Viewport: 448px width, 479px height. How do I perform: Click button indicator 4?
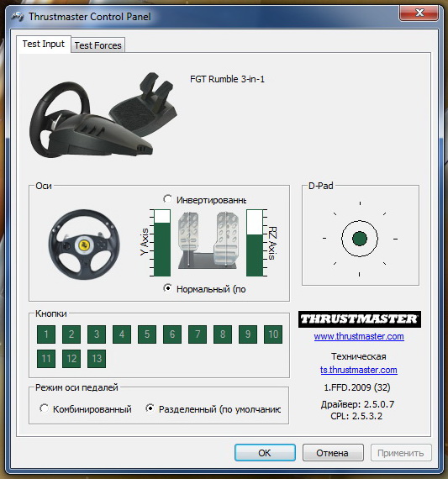pyautogui.click(x=122, y=334)
